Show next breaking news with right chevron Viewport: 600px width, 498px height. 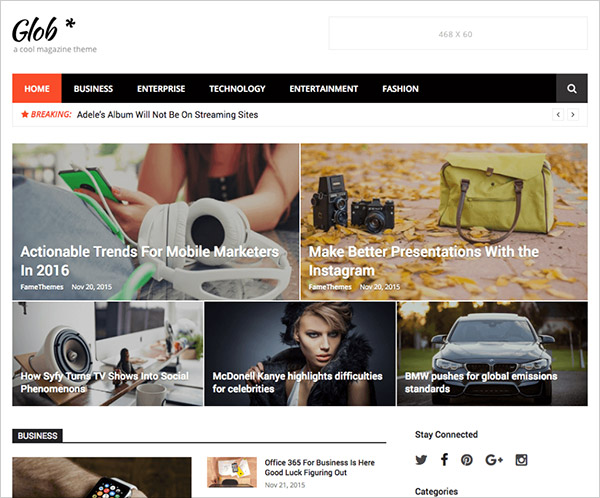coord(573,114)
